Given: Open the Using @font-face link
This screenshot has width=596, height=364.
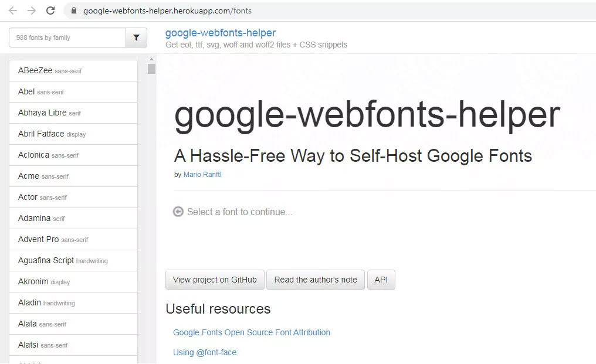Looking at the screenshot, I should (205, 352).
